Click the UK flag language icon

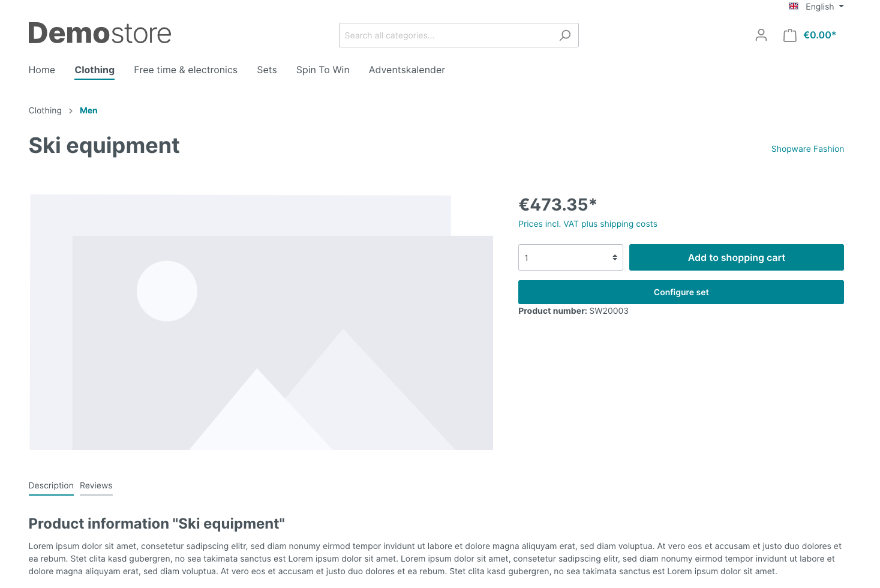(794, 6)
